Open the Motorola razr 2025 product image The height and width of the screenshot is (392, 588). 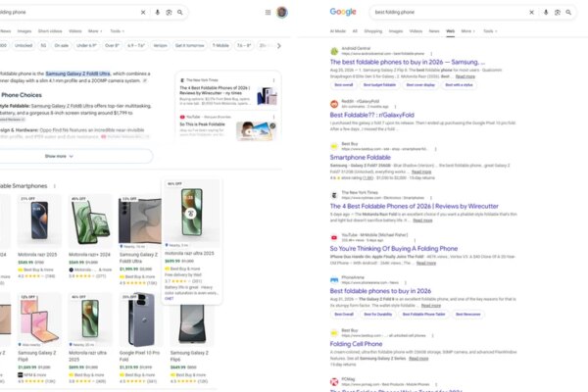point(39,221)
